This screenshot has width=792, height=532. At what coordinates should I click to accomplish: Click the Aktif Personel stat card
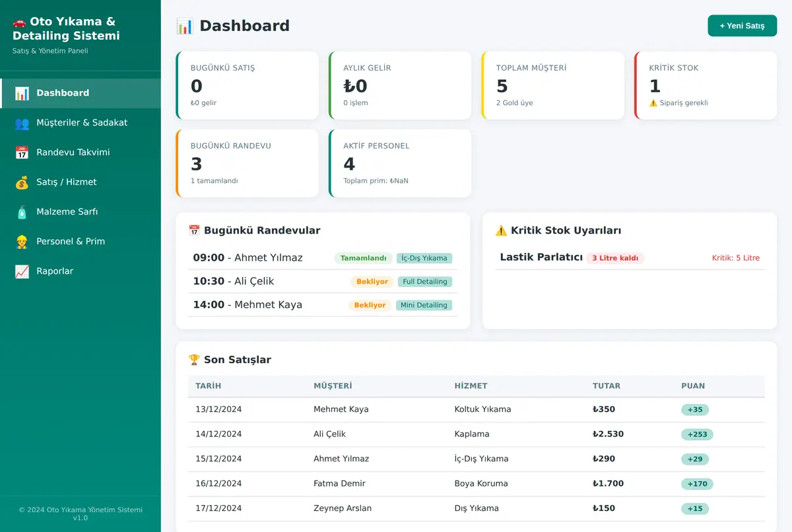click(400, 163)
